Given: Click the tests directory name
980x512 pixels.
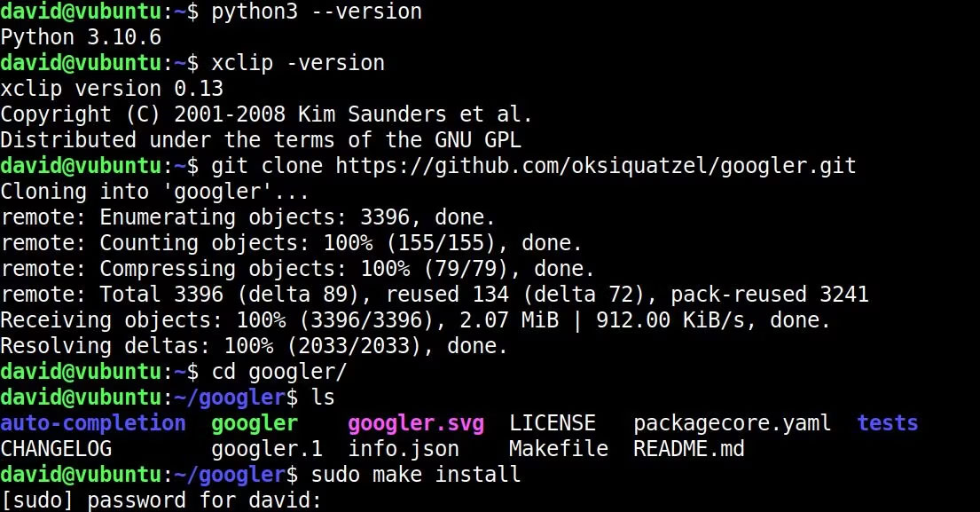Looking at the screenshot, I should coord(887,423).
